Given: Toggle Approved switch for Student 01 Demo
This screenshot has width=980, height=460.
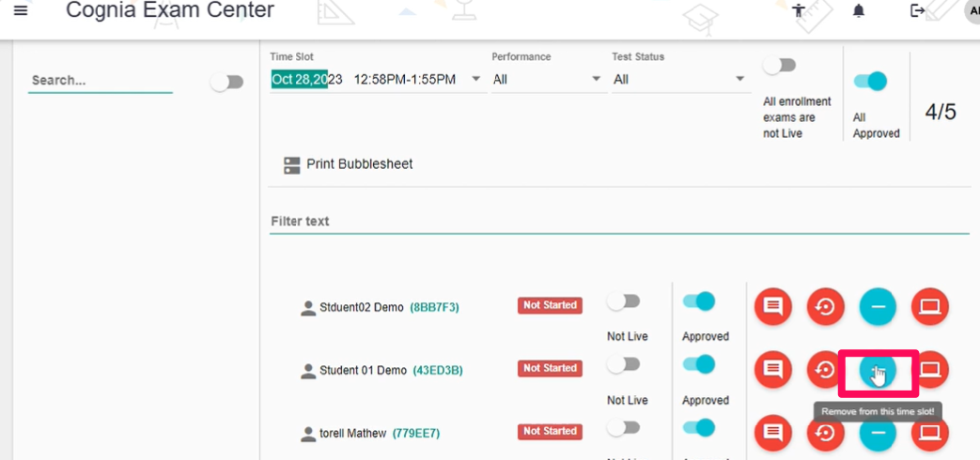Looking at the screenshot, I should coord(699,364).
